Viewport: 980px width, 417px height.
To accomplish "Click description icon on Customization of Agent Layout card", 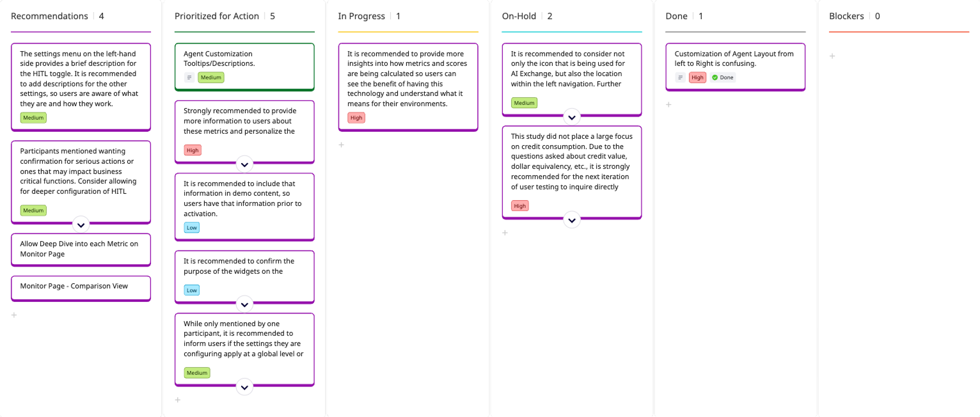I will [x=681, y=77].
